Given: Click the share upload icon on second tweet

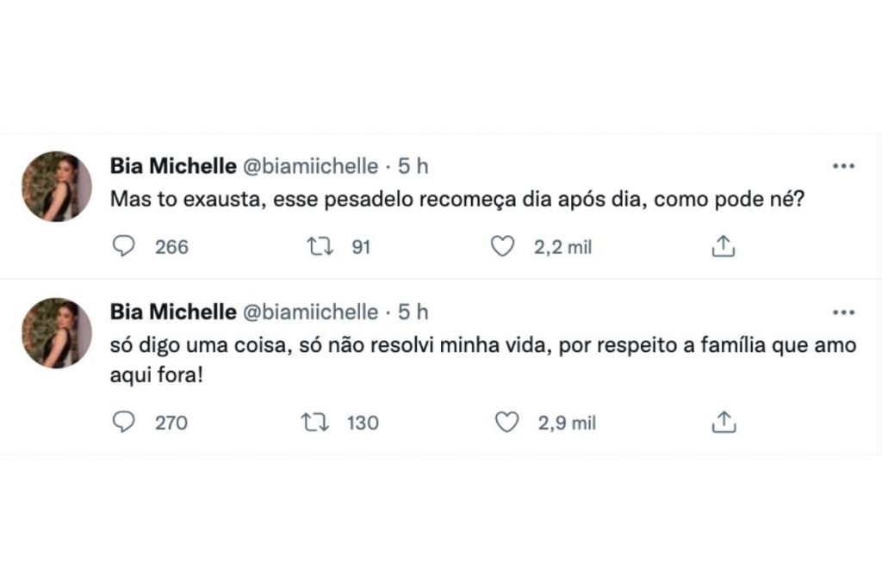Looking at the screenshot, I should 724,422.
